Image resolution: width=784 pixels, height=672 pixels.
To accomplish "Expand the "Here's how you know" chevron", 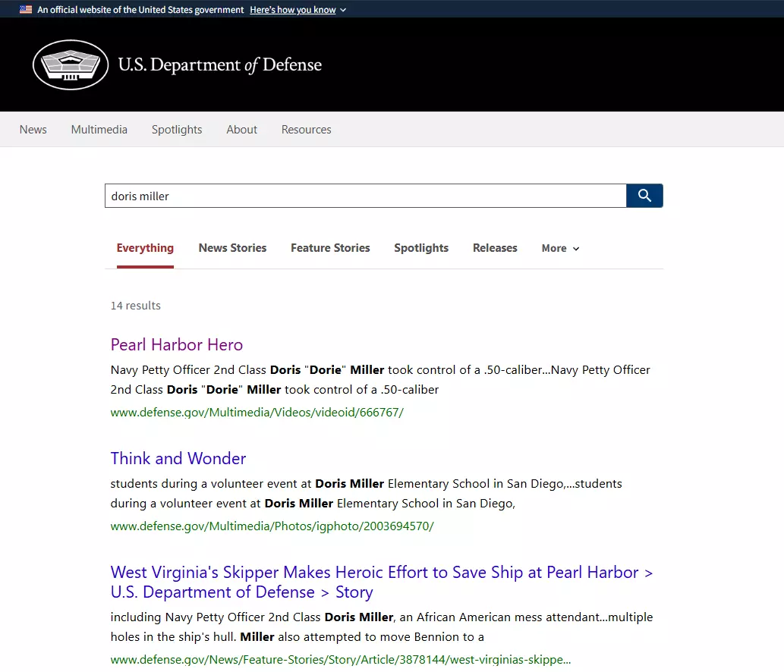I will point(343,10).
